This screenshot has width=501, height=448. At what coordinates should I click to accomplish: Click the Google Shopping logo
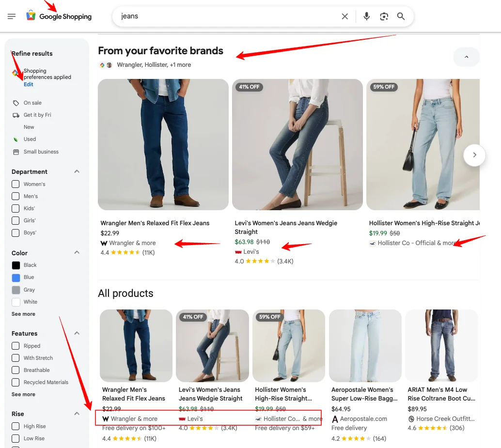point(59,16)
